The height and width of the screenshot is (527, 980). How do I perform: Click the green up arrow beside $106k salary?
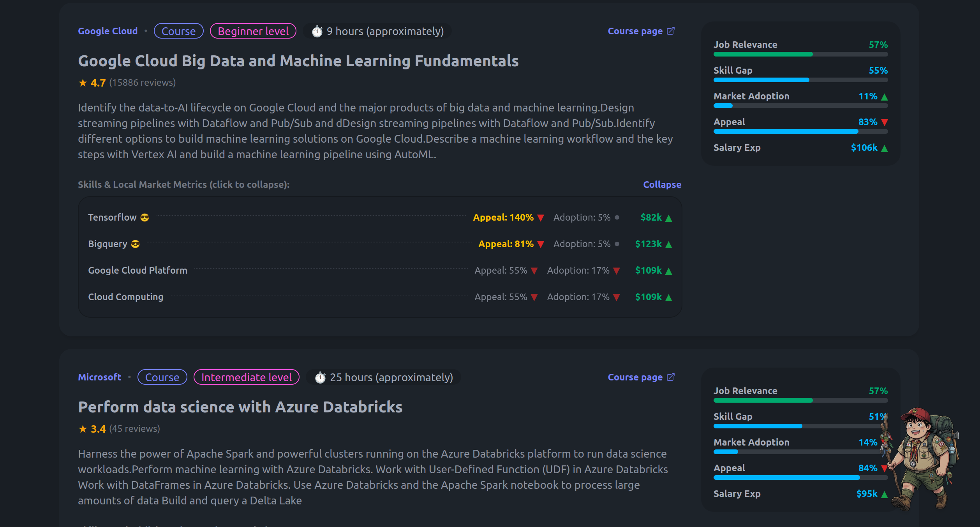tap(885, 148)
